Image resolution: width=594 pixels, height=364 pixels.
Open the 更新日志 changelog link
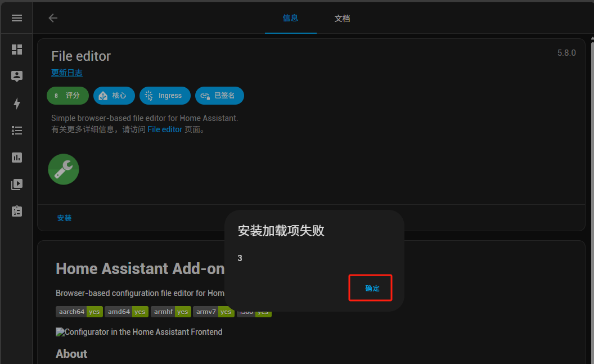(x=67, y=73)
